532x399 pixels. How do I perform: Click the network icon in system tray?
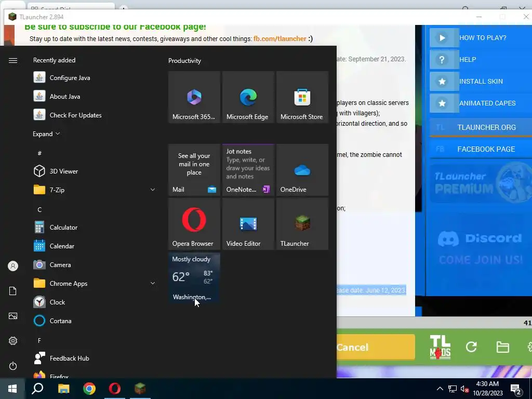click(x=453, y=389)
